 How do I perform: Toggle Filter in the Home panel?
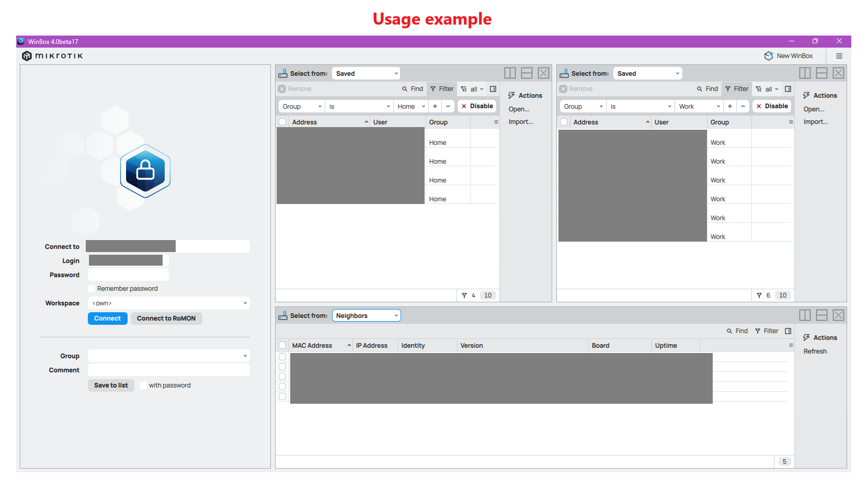tap(442, 89)
